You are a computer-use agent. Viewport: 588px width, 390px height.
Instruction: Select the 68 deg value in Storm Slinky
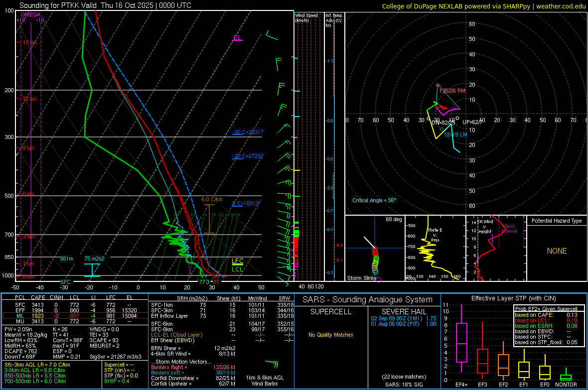pos(394,219)
